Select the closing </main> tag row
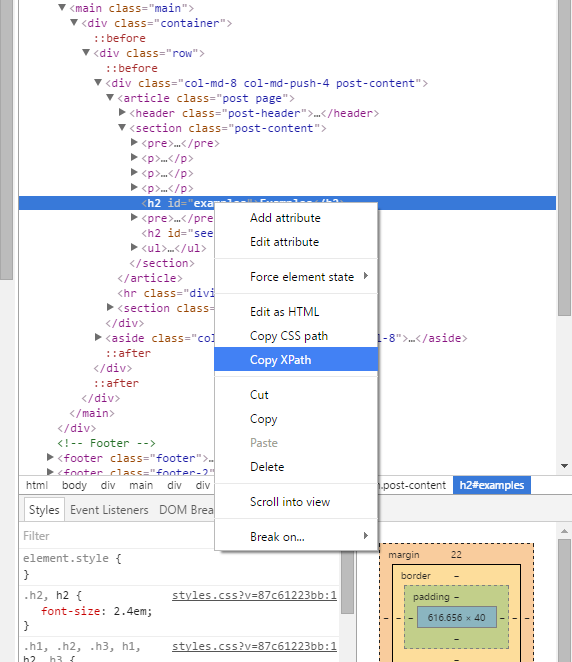Viewport: 572px width, 662px height. (92, 413)
